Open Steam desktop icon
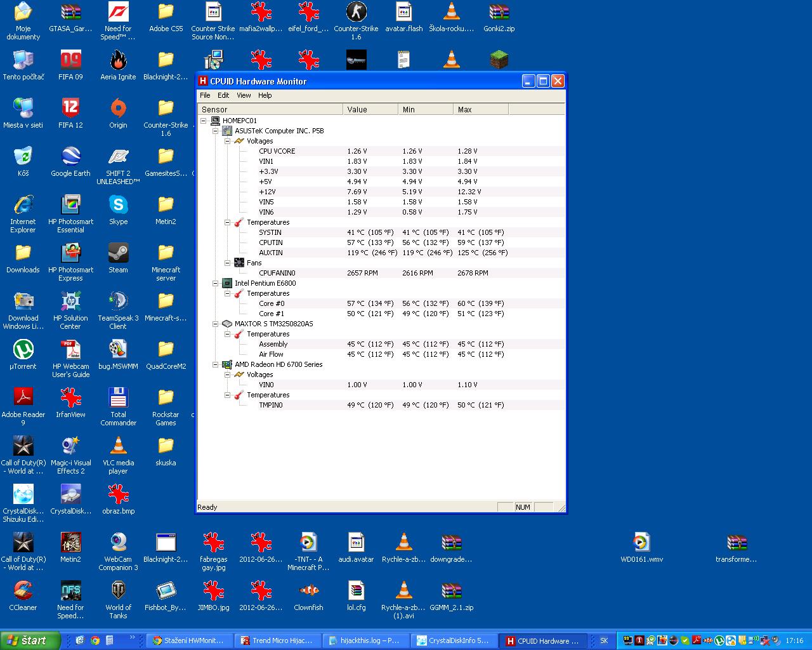 [x=118, y=259]
